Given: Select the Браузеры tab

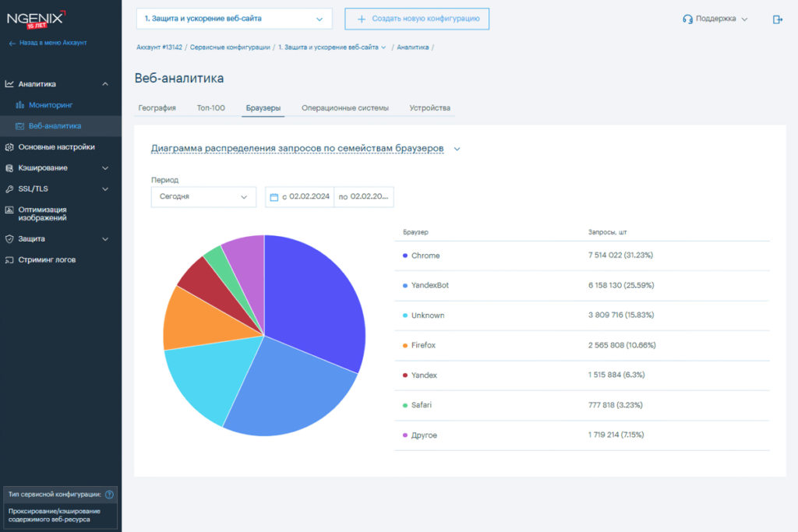Looking at the screenshot, I should click(x=263, y=107).
